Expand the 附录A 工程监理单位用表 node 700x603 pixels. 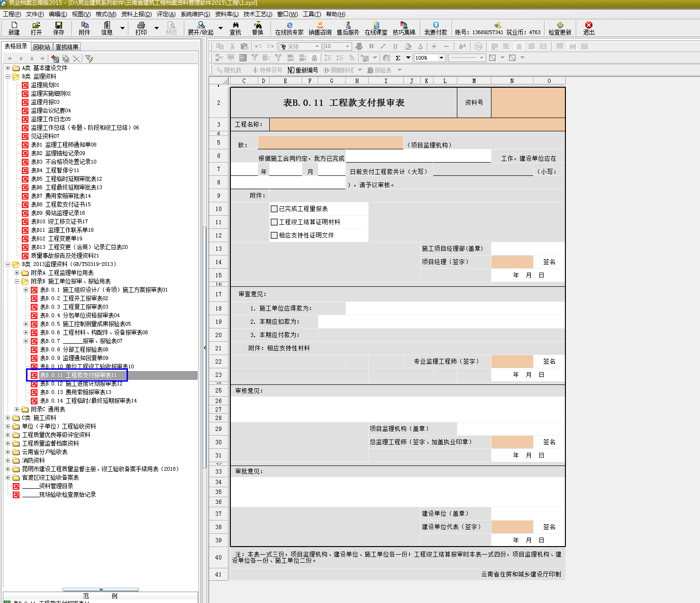[x=17, y=273]
